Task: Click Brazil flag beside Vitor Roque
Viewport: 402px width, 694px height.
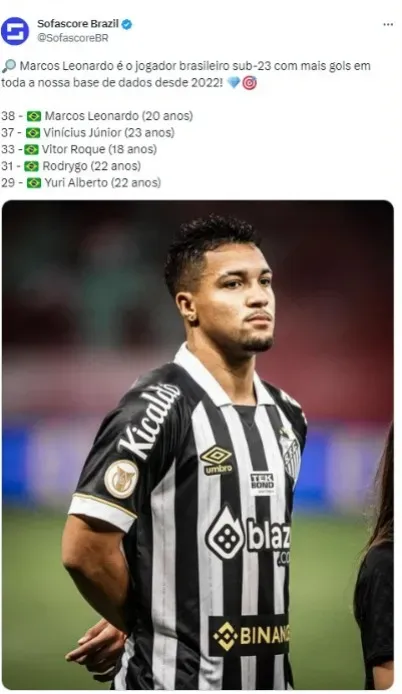Action: (x=31, y=150)
